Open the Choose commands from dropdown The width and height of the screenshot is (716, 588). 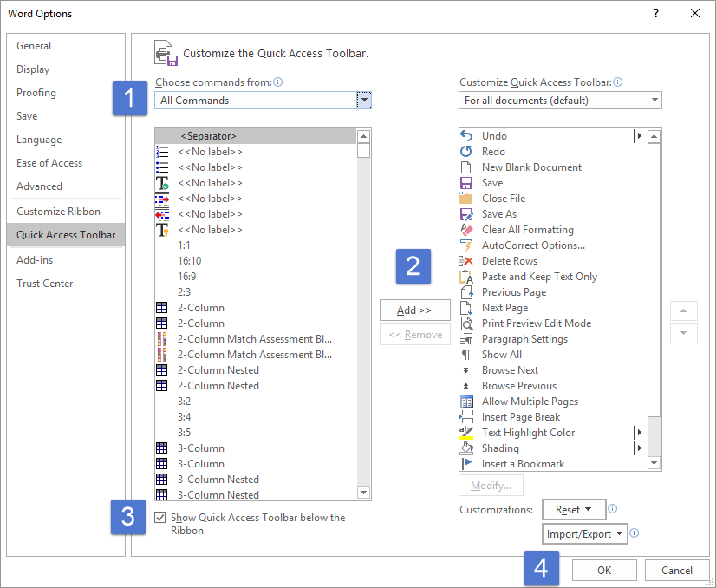coord(364,100)
